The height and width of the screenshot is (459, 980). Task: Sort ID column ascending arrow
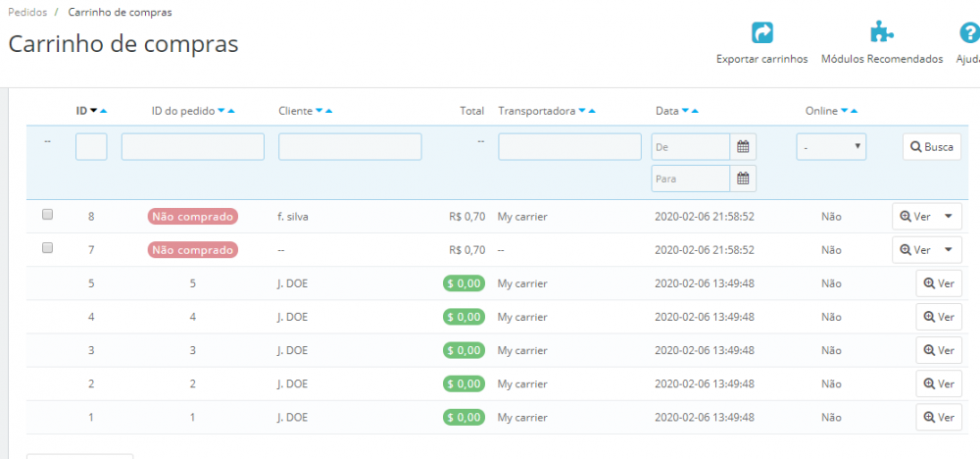click(x=104, y=111)
